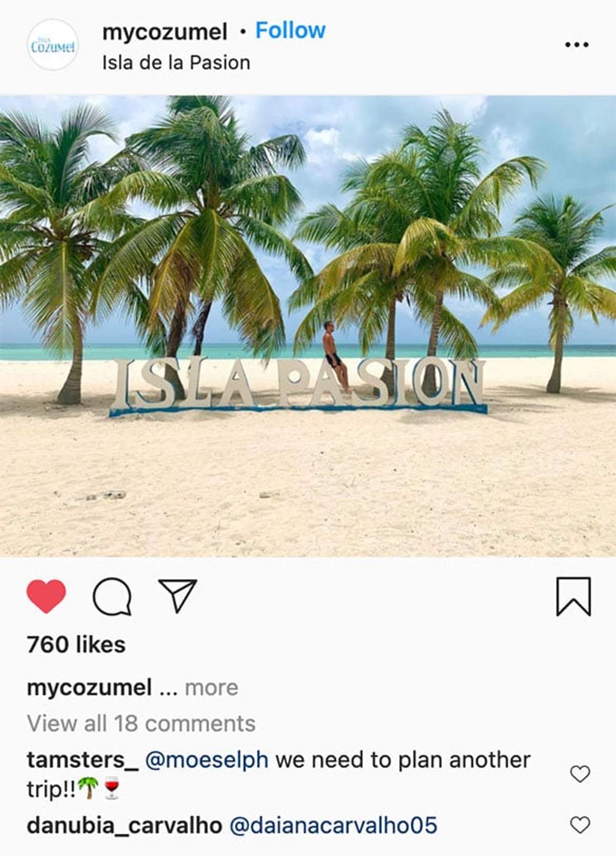Open the comment speech bubble icon
Screen dimensions: 616x856
click(x=112, y=596)
